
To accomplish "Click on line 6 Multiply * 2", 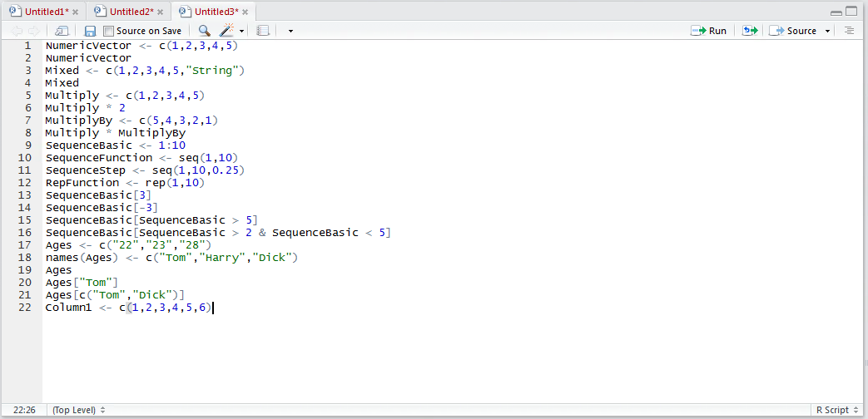I will tap(85, 108).
